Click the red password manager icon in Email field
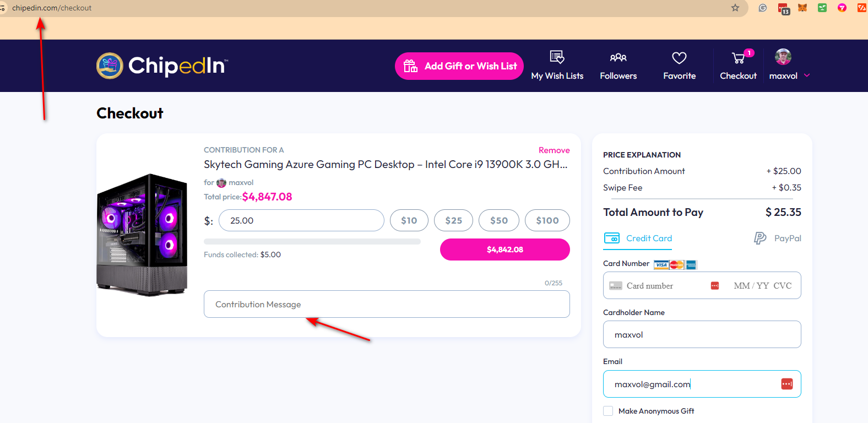This screenshot has height=423, width=868. pos(787,384)
